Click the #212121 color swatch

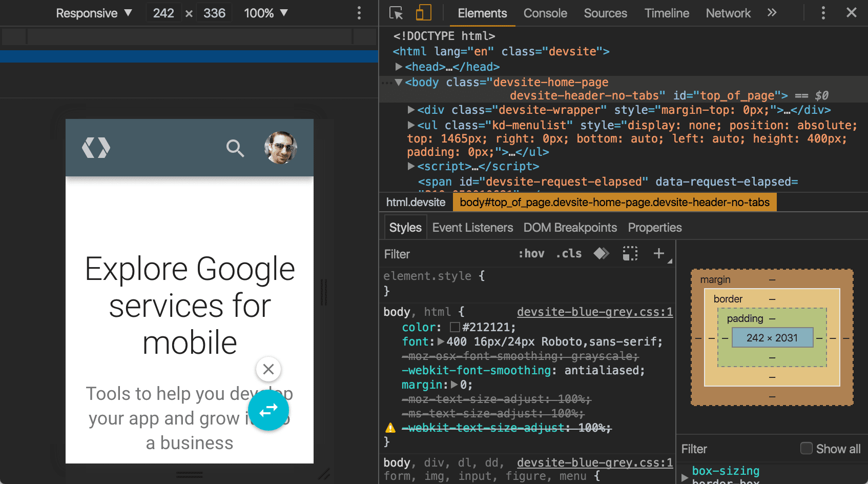[454, 327]
